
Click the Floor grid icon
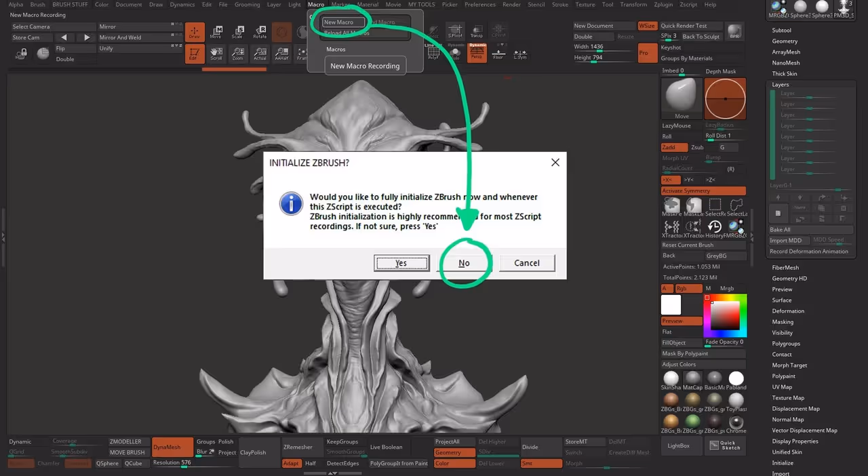pos(498,54)
